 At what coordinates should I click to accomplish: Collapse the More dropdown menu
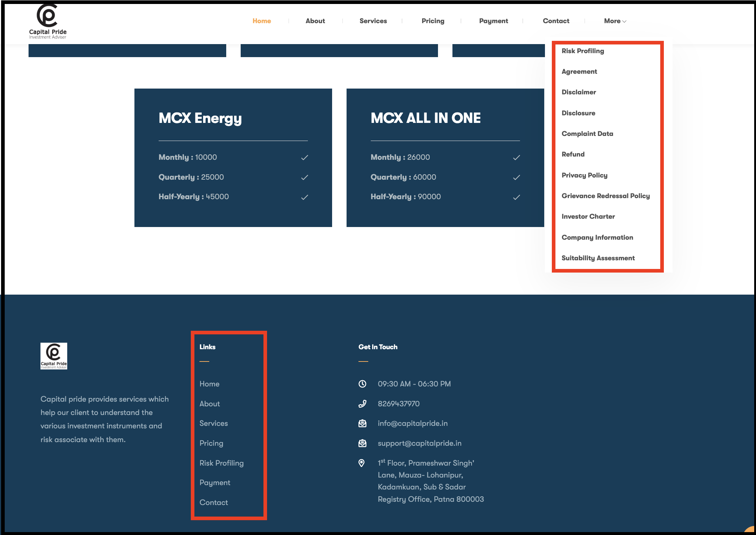click(615, 21)
